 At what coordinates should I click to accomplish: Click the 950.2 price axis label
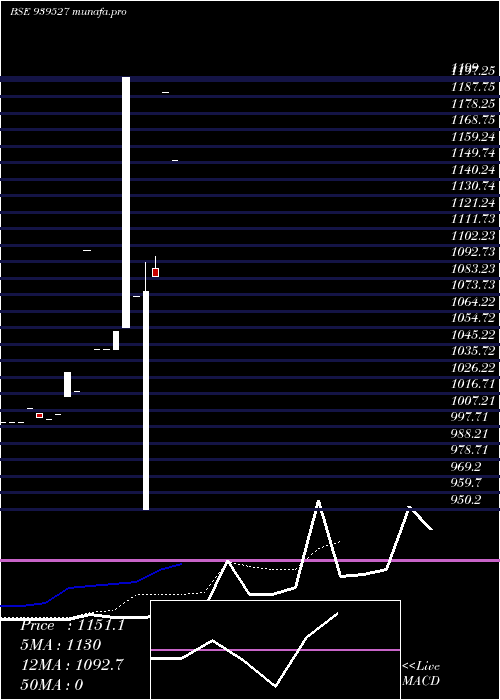tap(466, 500)
